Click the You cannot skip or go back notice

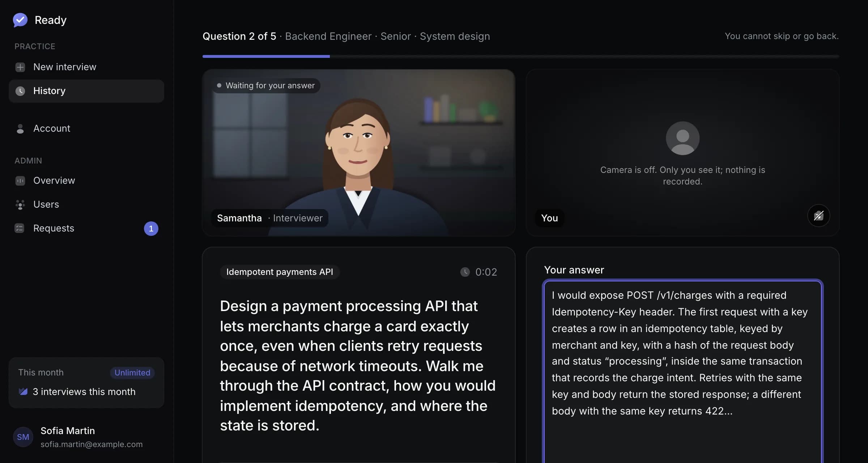[x=782, y=36]
